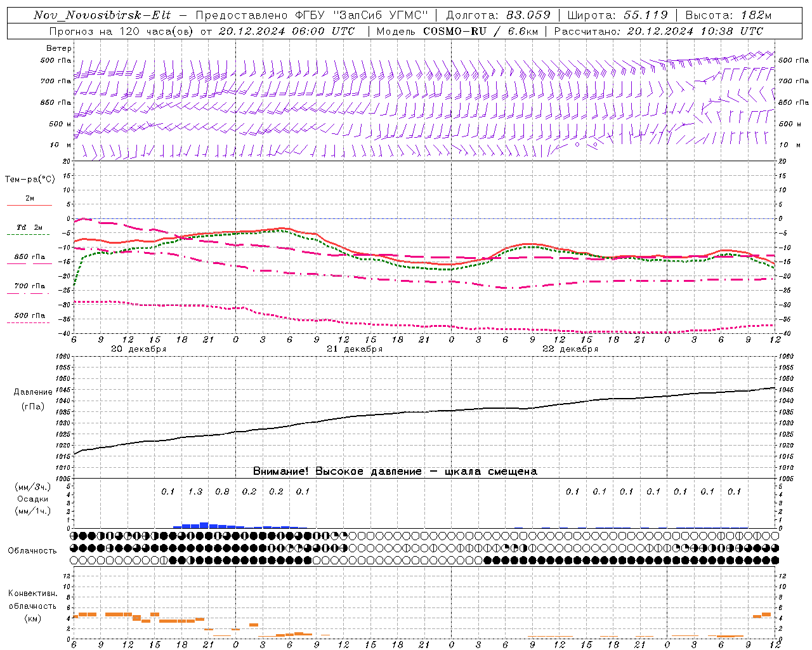Click the Осадки precipitation label
Viewport: 812px width, 650px height.
point(32,499)
